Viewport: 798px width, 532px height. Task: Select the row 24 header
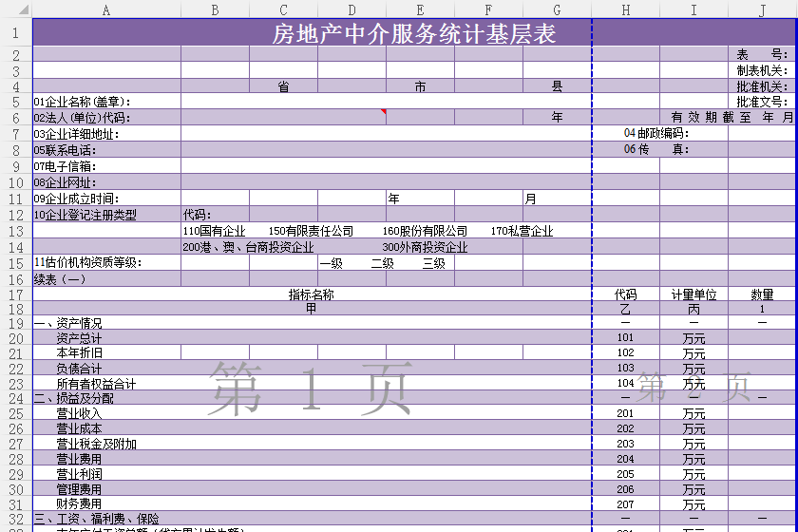click(15, 398)
